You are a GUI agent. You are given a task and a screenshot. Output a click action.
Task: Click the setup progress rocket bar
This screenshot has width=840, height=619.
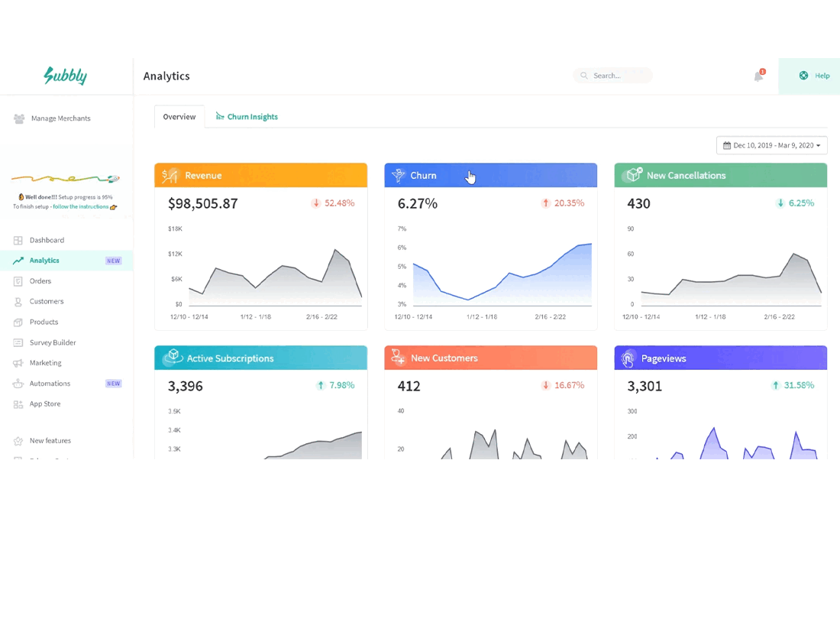66,179
